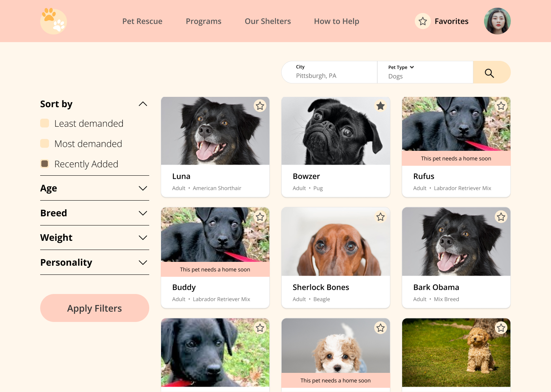Click the magnifier search button
This screenshot has height=392, width=551.
coord(491,72)
